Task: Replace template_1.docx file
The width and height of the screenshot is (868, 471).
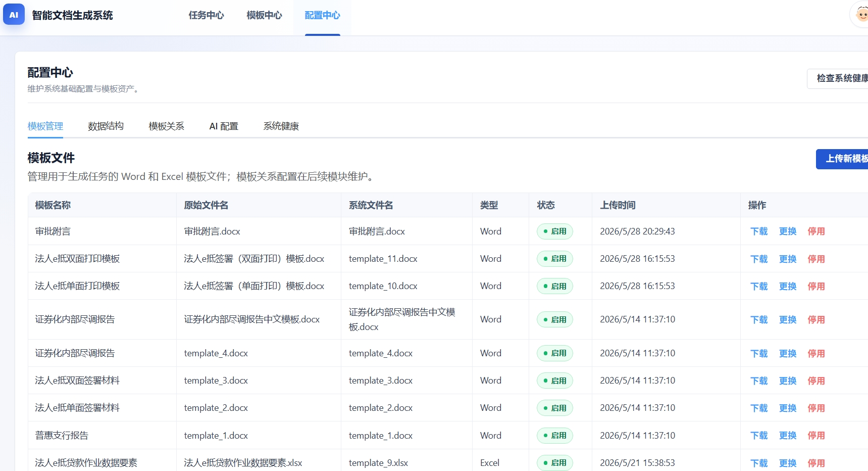Action: [788, 435]
